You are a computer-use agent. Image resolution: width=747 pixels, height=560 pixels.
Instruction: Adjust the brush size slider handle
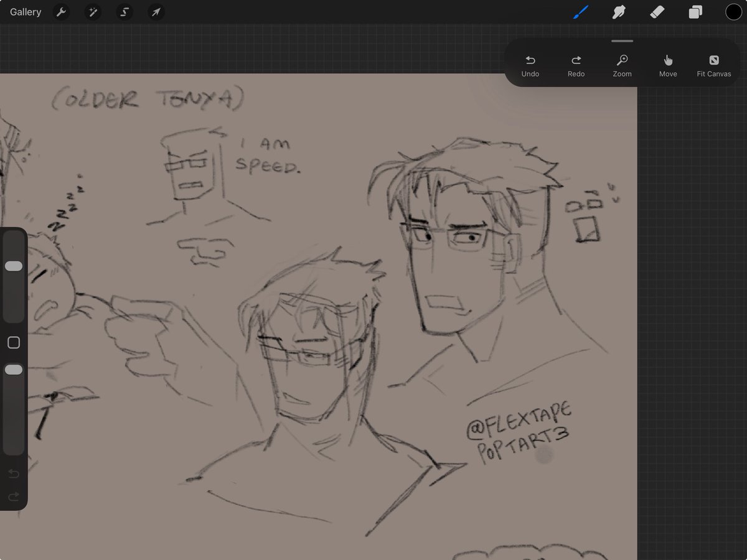pyautogui.click(x=14, y=266)
